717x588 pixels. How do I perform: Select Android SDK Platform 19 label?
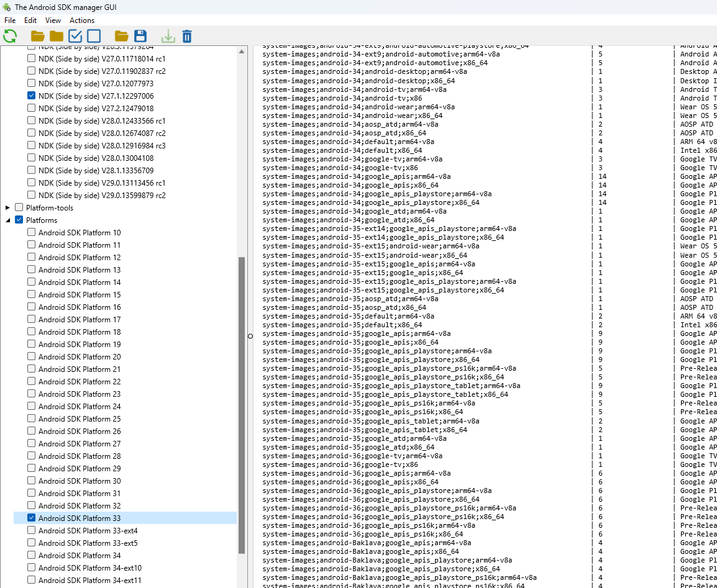coord(80,344)
